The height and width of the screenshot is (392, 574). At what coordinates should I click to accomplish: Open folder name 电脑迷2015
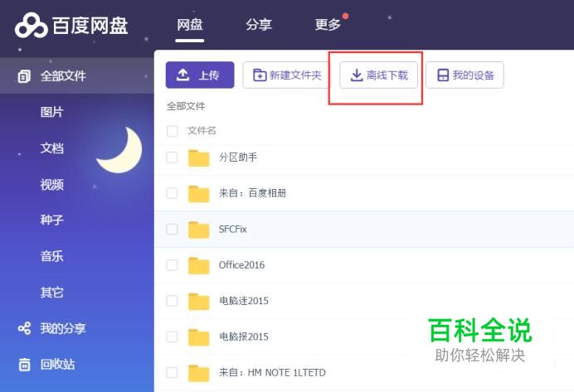coord(244,301)
